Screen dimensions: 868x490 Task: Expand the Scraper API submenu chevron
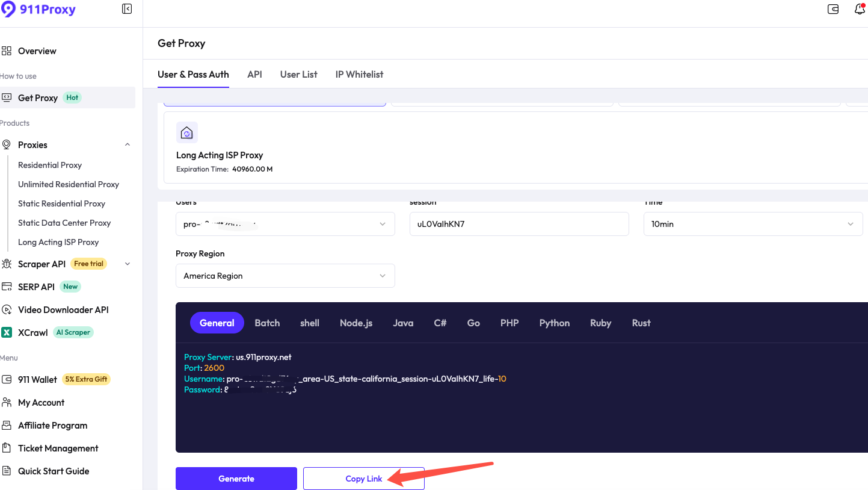click(128, 264)
